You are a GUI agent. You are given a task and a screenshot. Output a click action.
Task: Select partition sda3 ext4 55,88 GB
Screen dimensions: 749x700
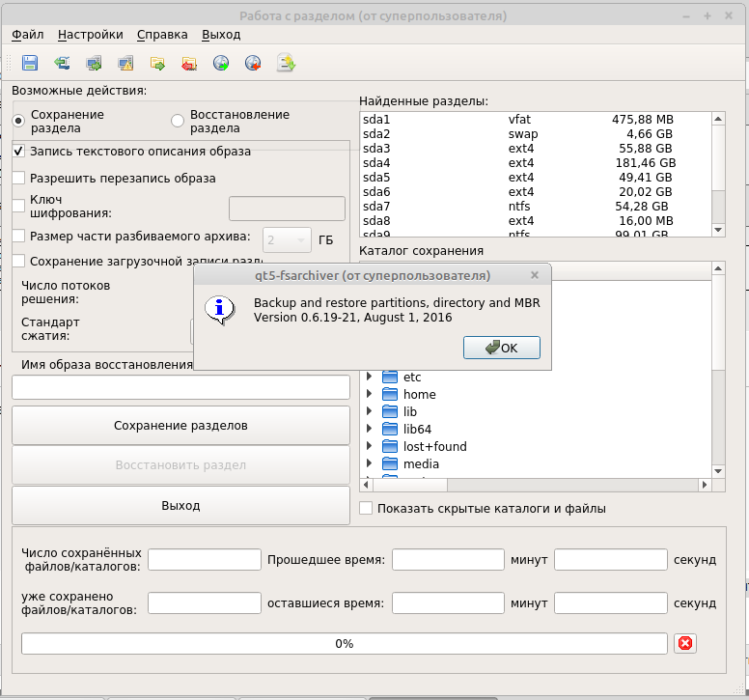coord(535,148)
